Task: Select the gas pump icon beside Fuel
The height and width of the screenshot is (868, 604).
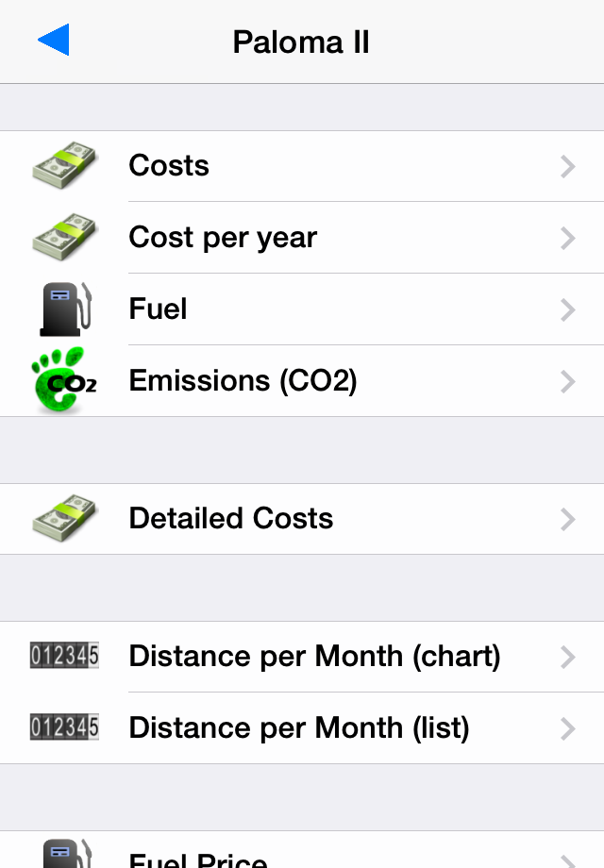Action: pyautogui.click(x=65, y=309)
